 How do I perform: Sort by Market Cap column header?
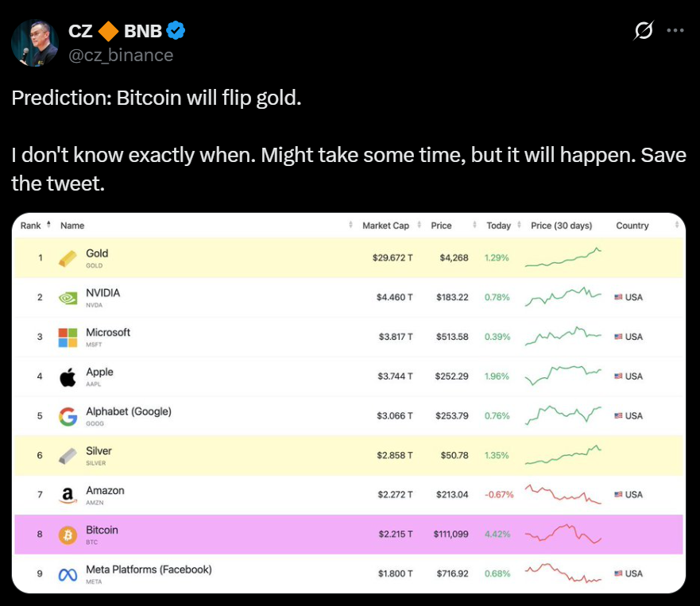385,226
